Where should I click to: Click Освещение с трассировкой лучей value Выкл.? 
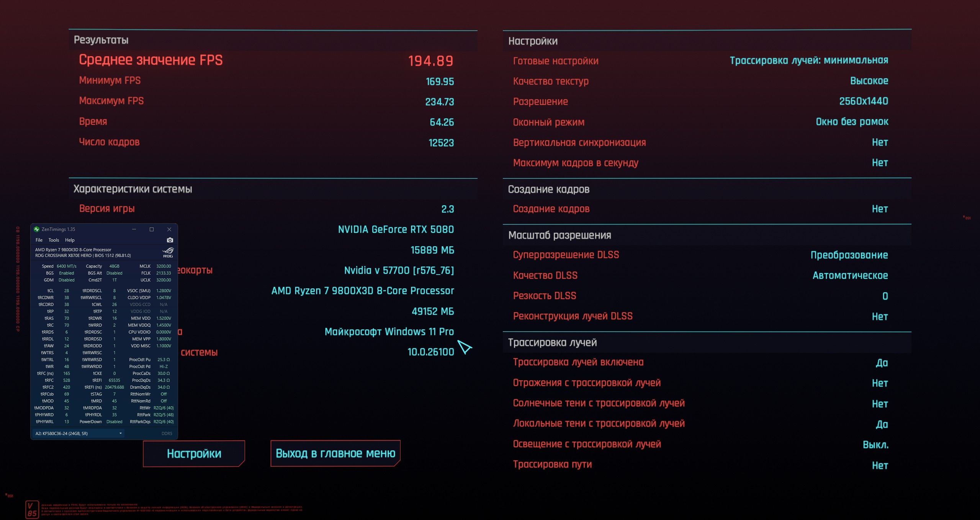(875, 445)
